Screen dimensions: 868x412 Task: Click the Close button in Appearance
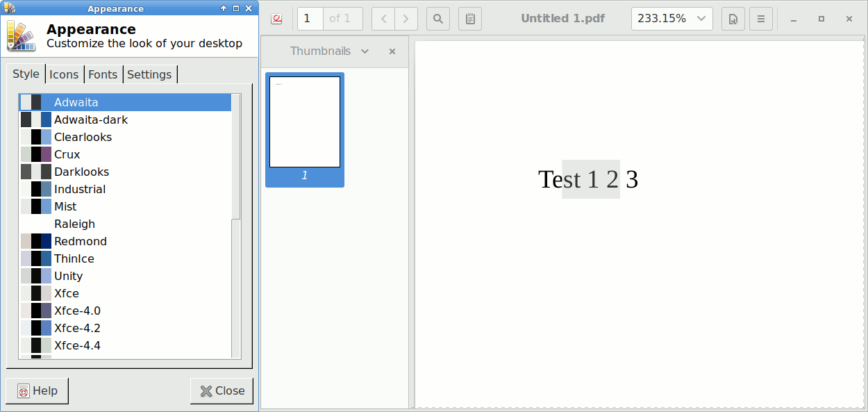click(x=222, y=391)
